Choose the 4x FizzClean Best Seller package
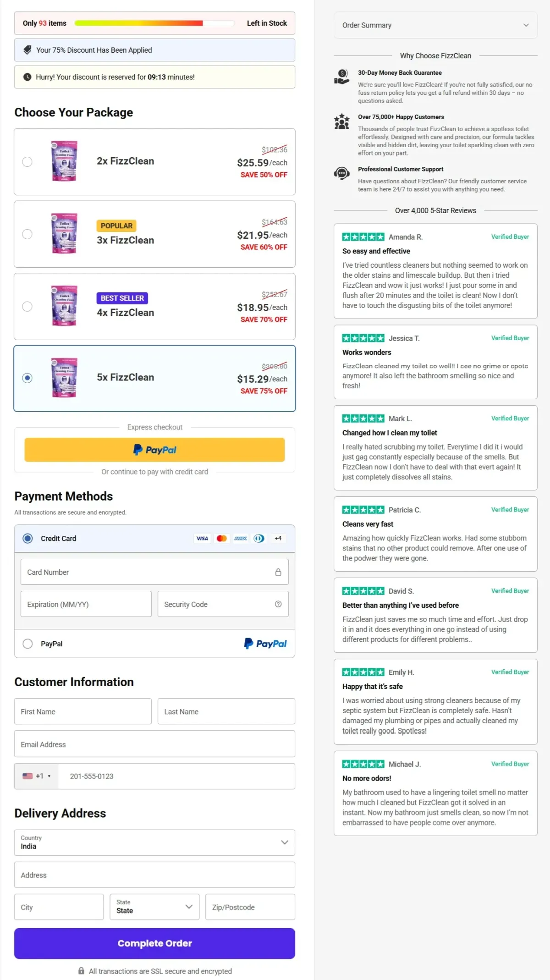This screenshot has width=550, height=980. coord(27,306)
